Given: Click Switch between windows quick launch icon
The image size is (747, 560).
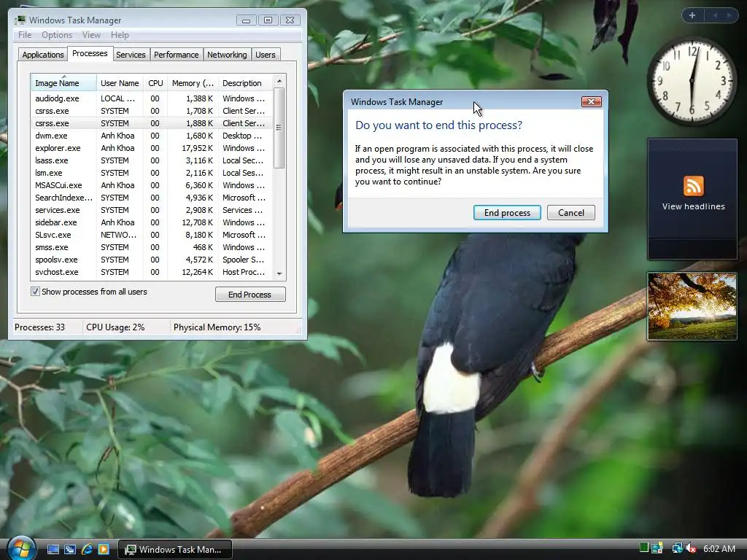Looking at the screenshot, I should pos(69,549).
